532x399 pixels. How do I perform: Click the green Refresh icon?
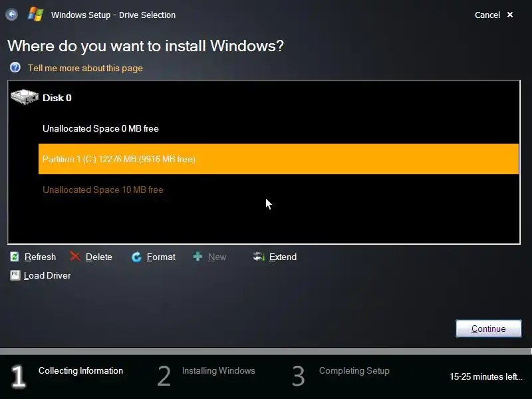coord(15,257)
